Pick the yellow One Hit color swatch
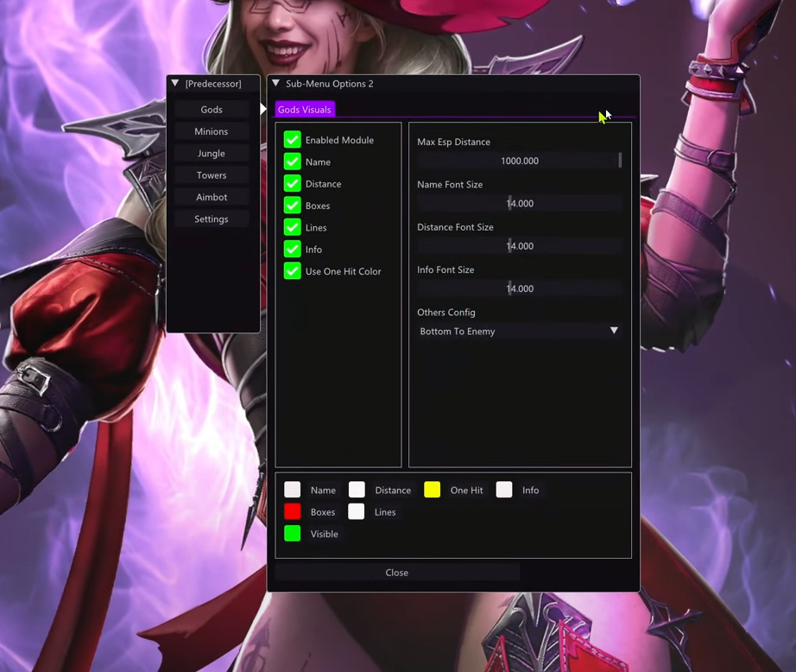Image resolution: width=796 pixels, height=672 pixels. click(x=433, y=490)
